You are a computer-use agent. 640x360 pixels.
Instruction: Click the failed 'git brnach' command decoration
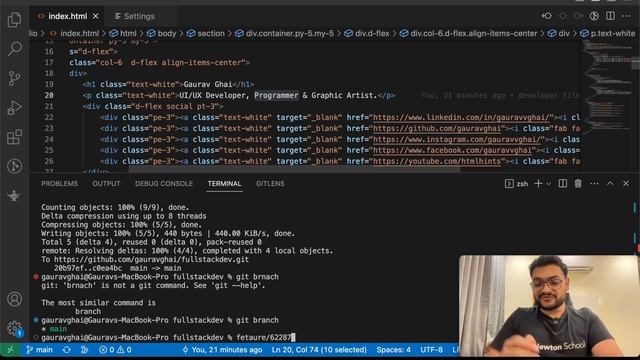click(x=36, y=277)
